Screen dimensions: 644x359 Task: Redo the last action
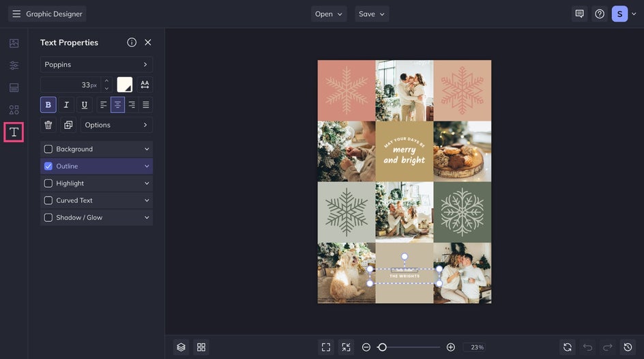pos(607,347)
